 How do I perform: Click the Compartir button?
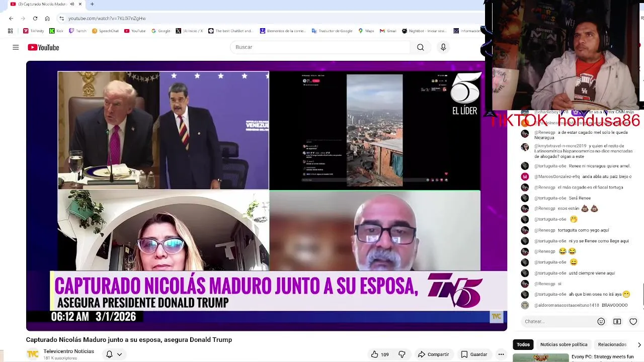click(433, 354)
